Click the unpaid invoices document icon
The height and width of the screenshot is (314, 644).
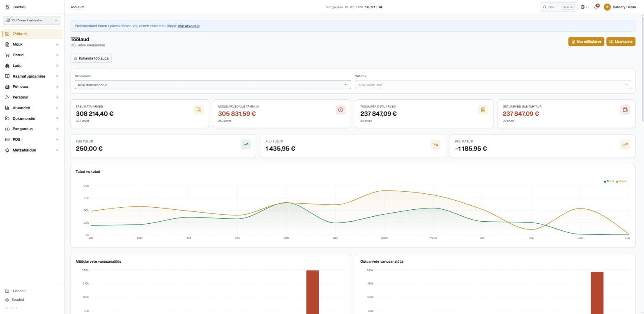(x=198, y=110)
